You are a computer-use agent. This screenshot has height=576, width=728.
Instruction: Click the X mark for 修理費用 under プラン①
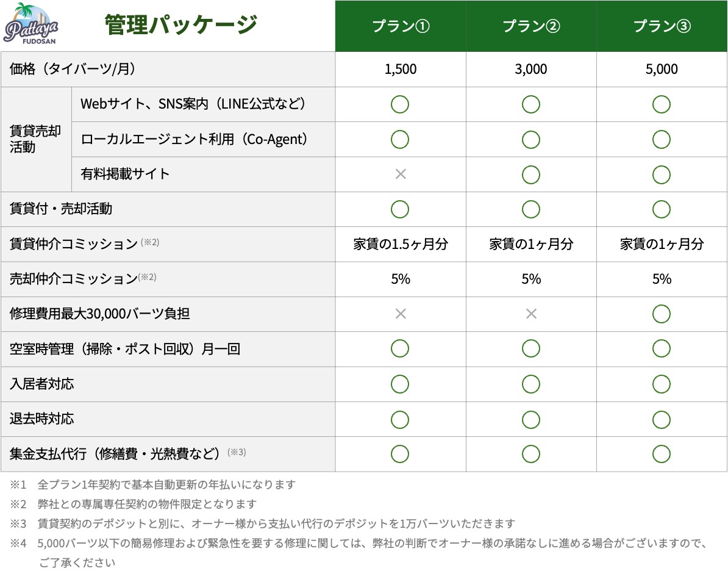[x=400, y=314]
